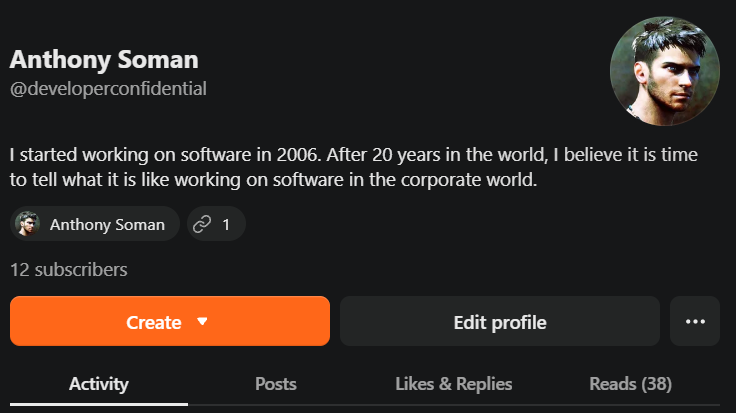Image resolution: width=736 pixels, height=413 pixels.
Task: Click the orange Create button
Action: coord(170,321)
